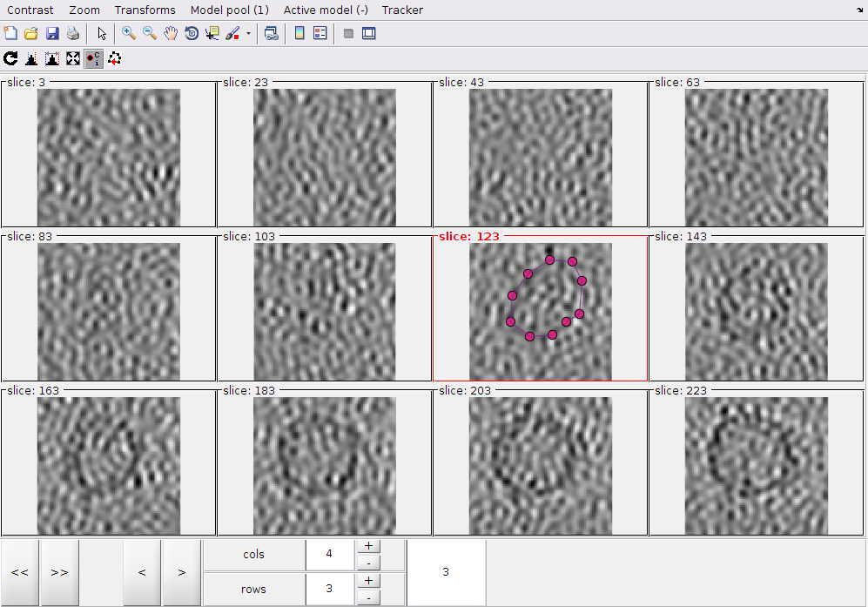
Task: Increase rows with the plus button
Action: pyautogui.click(x=368, y=580)
